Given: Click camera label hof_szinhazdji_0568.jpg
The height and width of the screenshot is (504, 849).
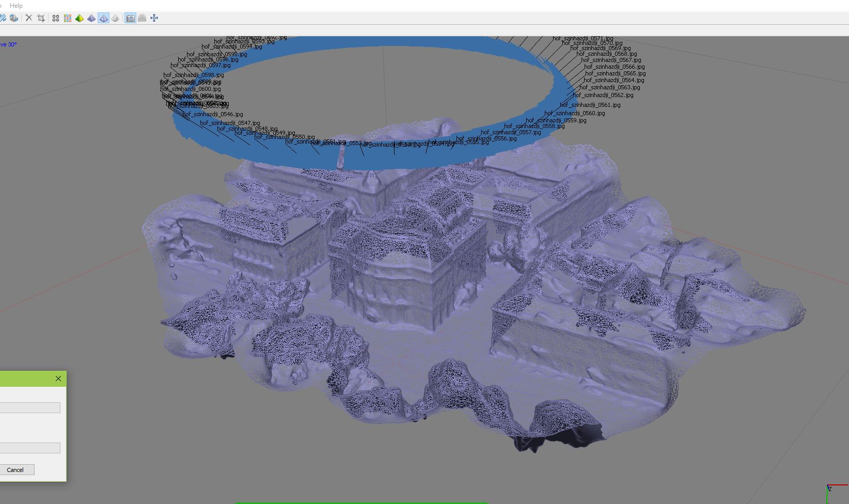Looking at the screenshot, I should tap(607, 54).
